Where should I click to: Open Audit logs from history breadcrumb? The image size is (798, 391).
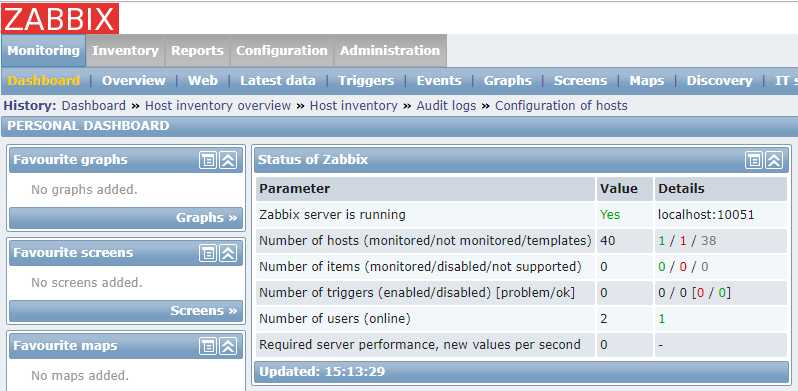(x=446, y=106)
